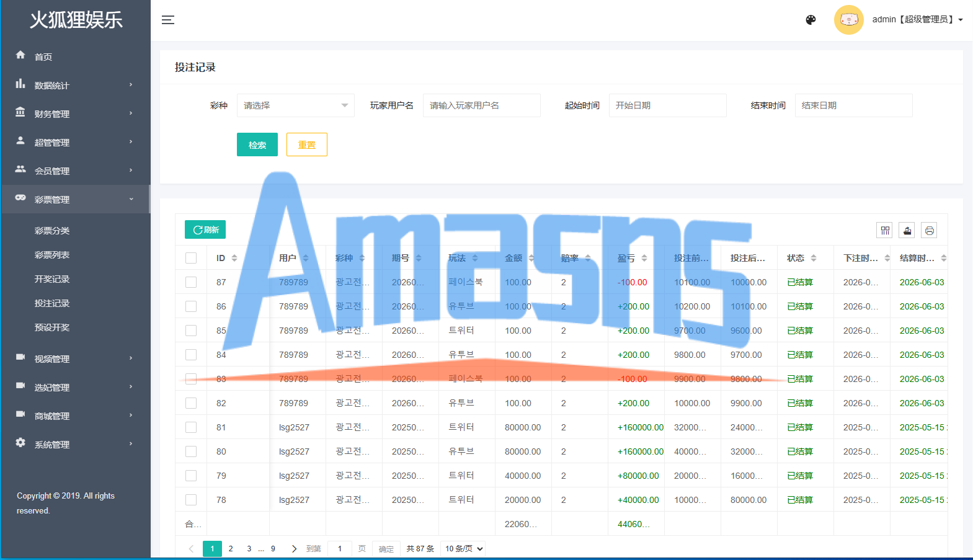Expand the 系统管理 sidebar menu
Viewport: 973px width, 560px height.
click(x=75, y=444)
